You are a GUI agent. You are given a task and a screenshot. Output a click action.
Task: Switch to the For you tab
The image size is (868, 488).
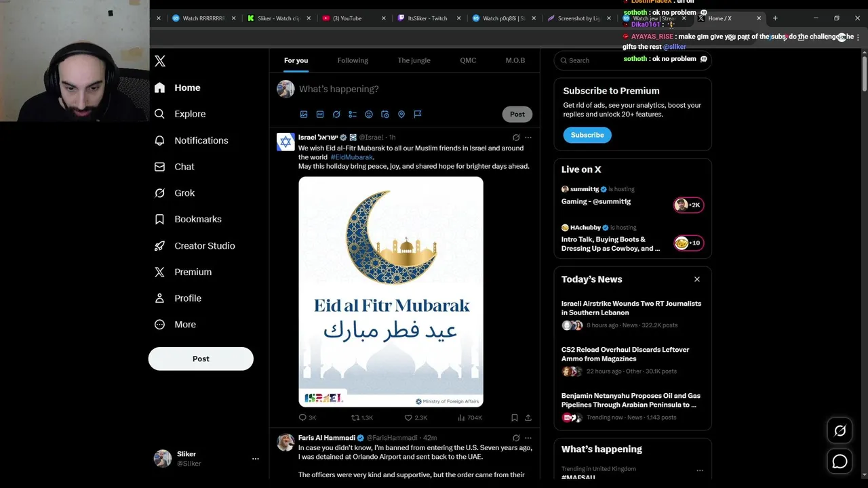tap(296, 60)
